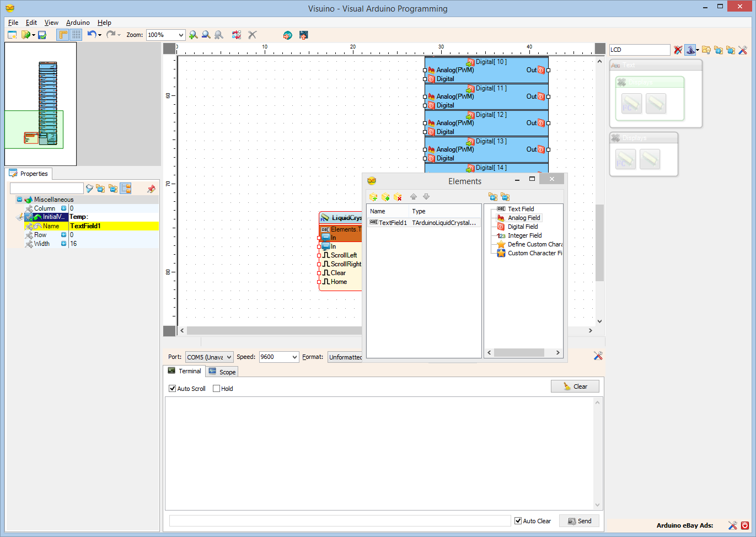
Task: Click the design overview thumbnail
Action: (x=41, y=104)
